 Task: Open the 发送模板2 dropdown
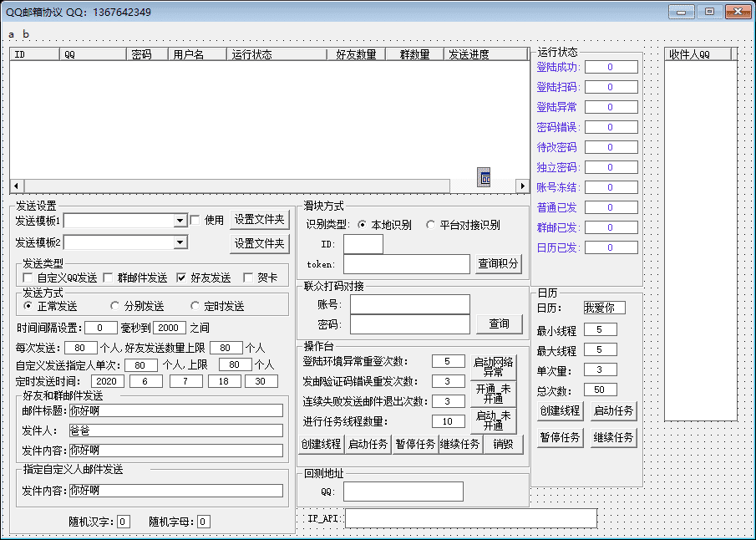click(x=180, y=242)
